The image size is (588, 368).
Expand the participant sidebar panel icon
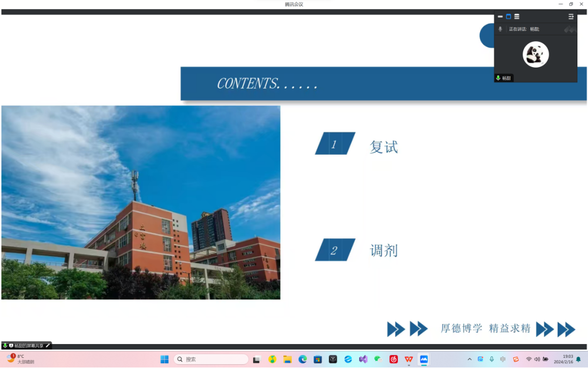coord(571,16)
